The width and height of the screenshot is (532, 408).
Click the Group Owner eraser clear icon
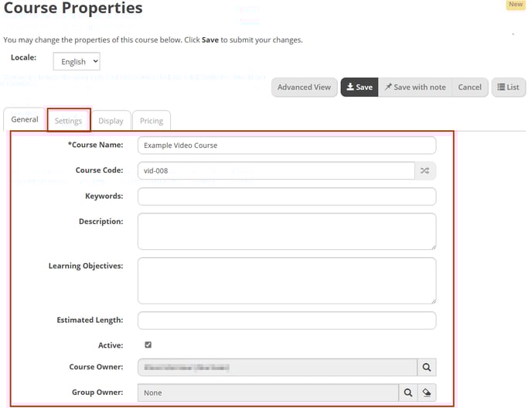[426, 393]
